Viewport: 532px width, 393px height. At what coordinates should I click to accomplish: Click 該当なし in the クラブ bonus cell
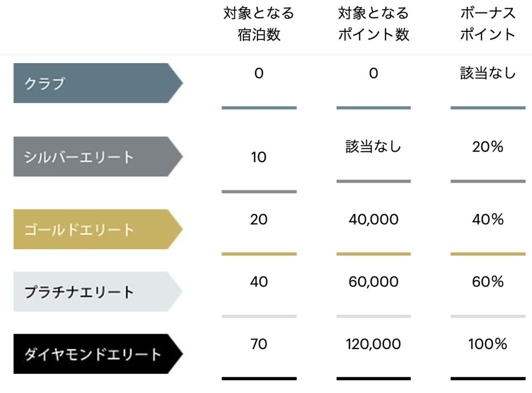tap(488, 73)
